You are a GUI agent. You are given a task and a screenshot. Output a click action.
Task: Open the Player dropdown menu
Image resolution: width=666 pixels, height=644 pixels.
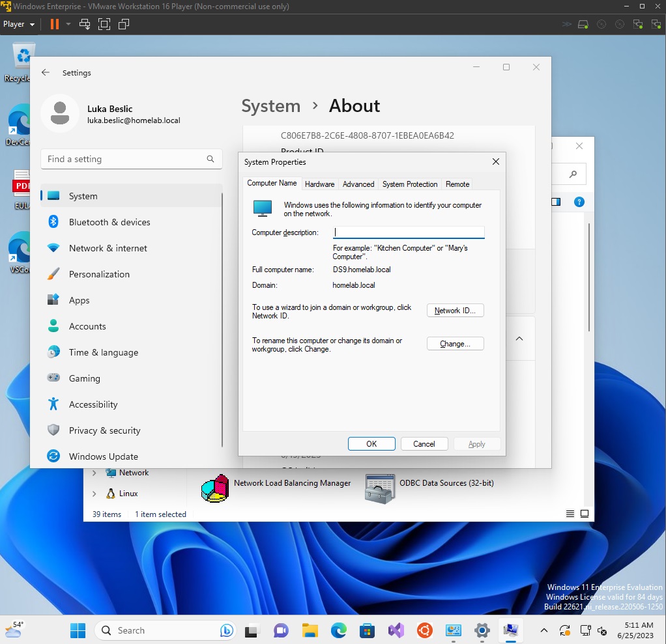(x=19, y=24)
